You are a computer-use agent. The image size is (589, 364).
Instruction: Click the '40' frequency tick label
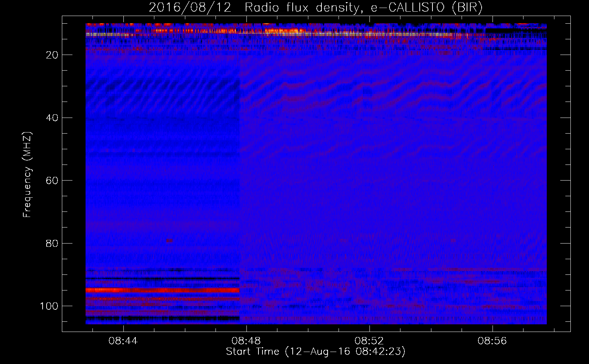click(x=52, y=118)
